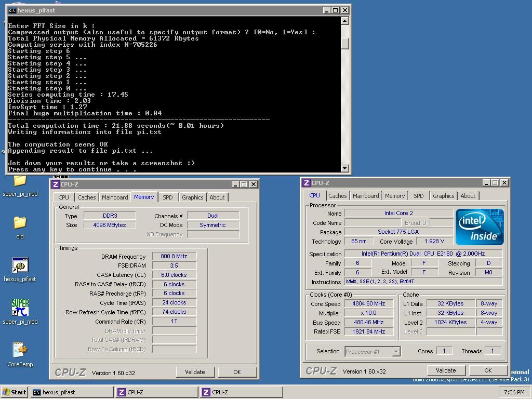Select the active CPU tab in right CPU-Z window
This screenshot has width=532, height=399.
coord(314,195)
